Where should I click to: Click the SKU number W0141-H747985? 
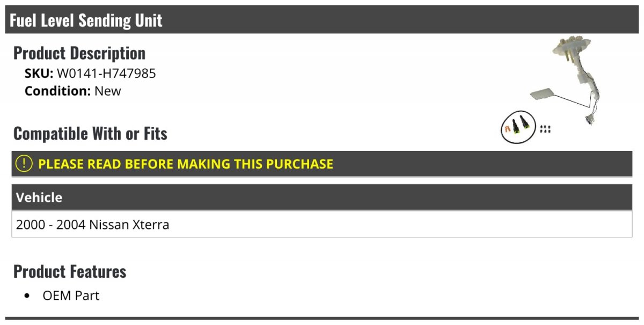[x=106, y=73]
